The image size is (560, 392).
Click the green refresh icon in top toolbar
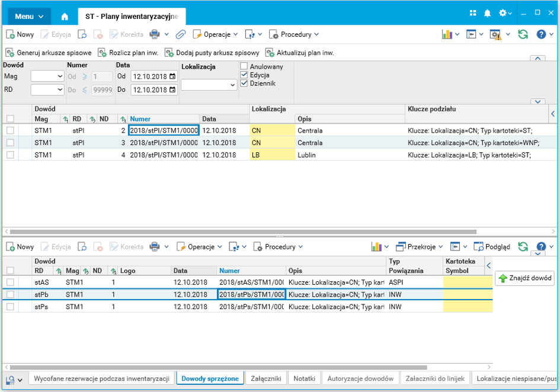click(523, 34)
